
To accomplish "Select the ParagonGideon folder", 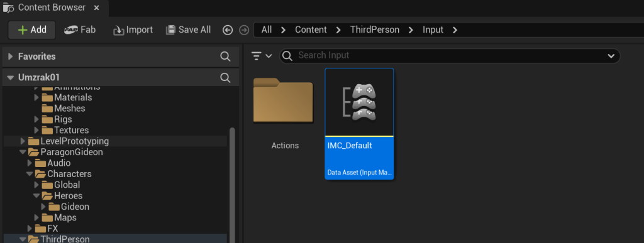I will tap(65, 152).
